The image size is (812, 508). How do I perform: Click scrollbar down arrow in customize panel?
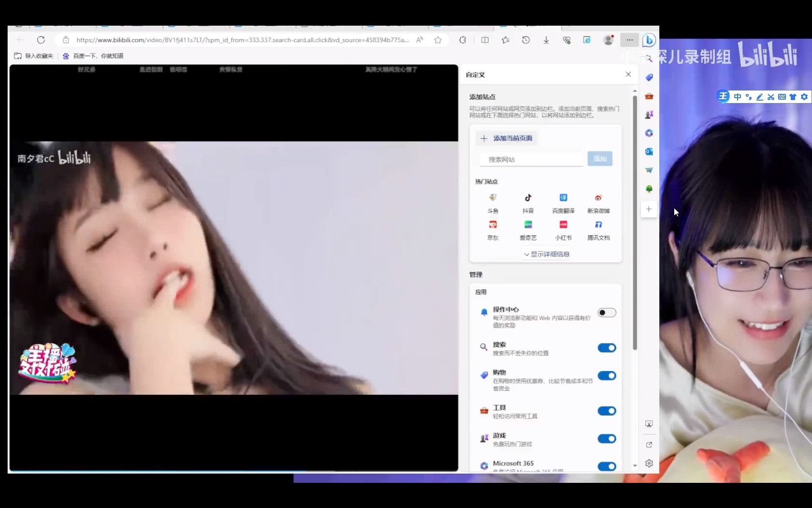click(635, 466)
